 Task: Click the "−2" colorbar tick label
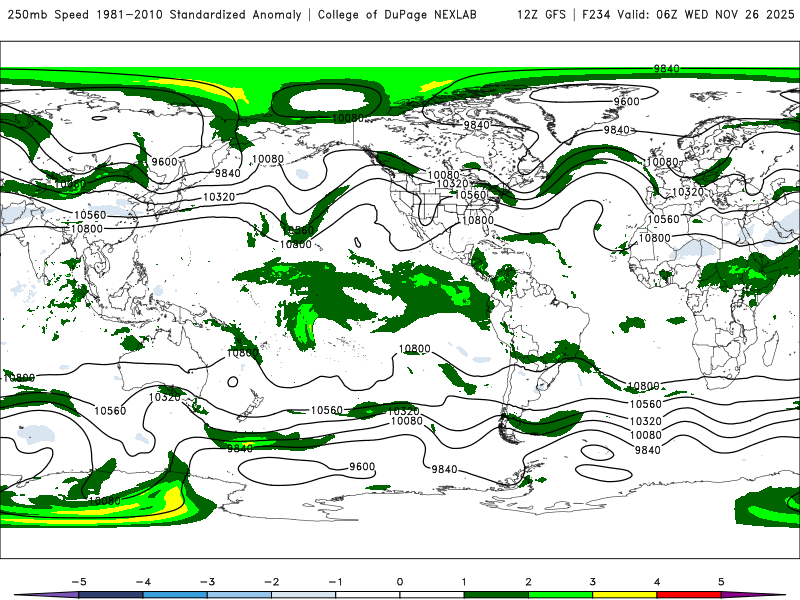(271, 582)
